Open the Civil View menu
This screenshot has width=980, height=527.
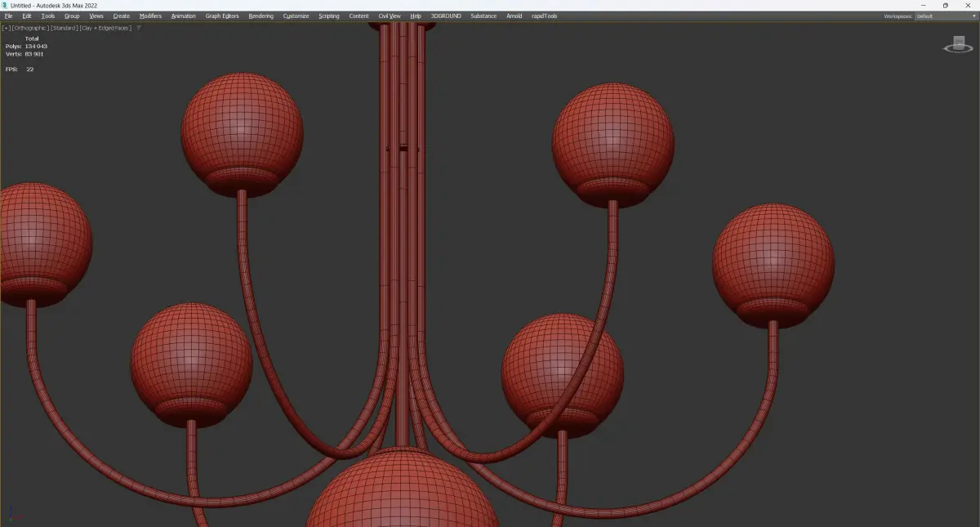point(390,16)
